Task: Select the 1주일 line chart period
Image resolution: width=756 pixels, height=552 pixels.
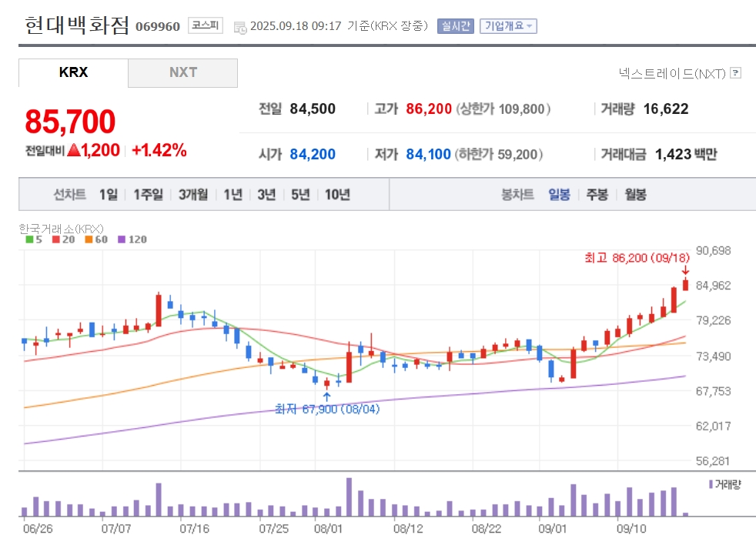Action: [x=148, y=194]
